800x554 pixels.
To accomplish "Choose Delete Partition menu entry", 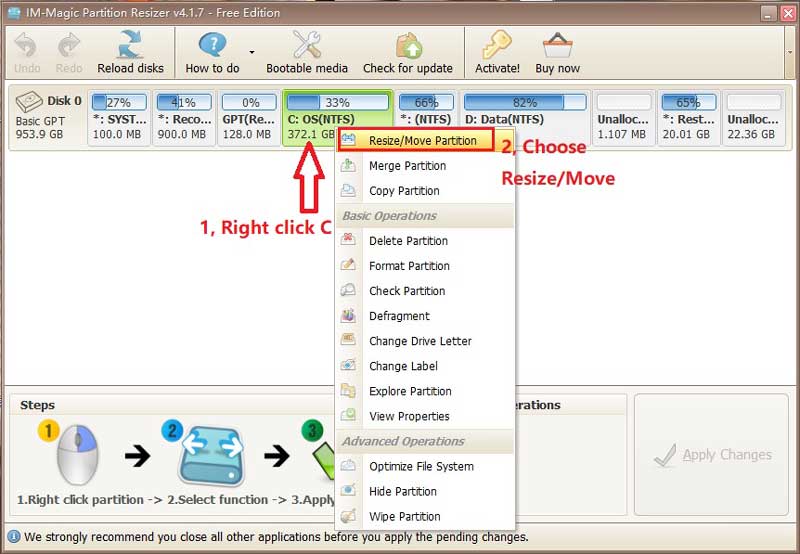I will click(x=425, y=241).
